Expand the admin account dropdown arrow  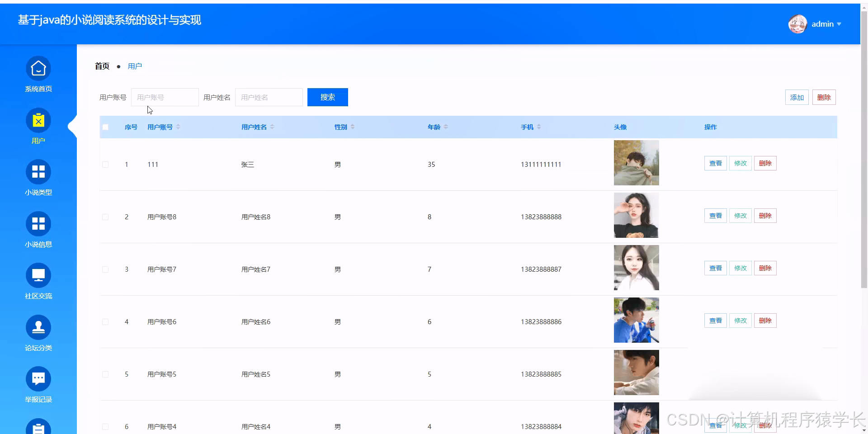pyautogui.click(x=839, y=24)
